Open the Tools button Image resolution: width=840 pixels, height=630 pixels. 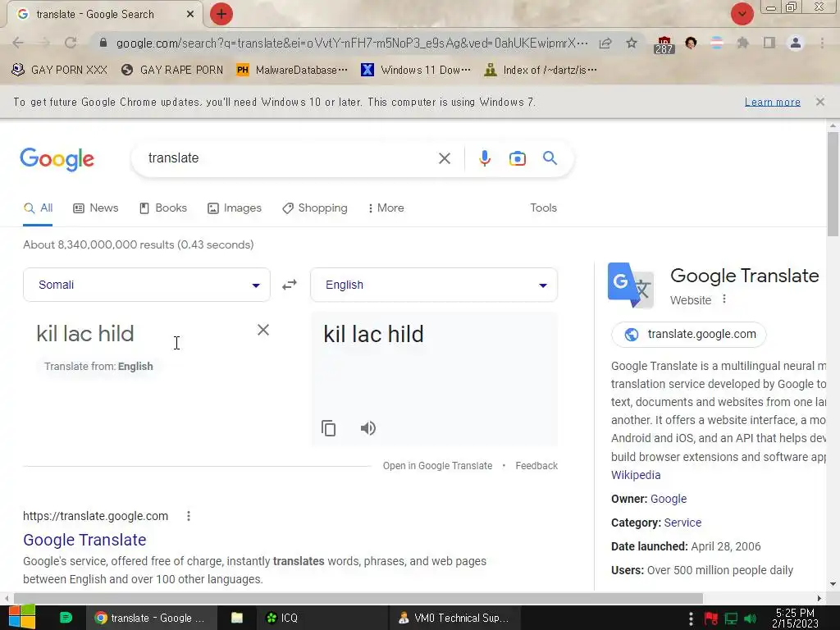pos(543,208)
